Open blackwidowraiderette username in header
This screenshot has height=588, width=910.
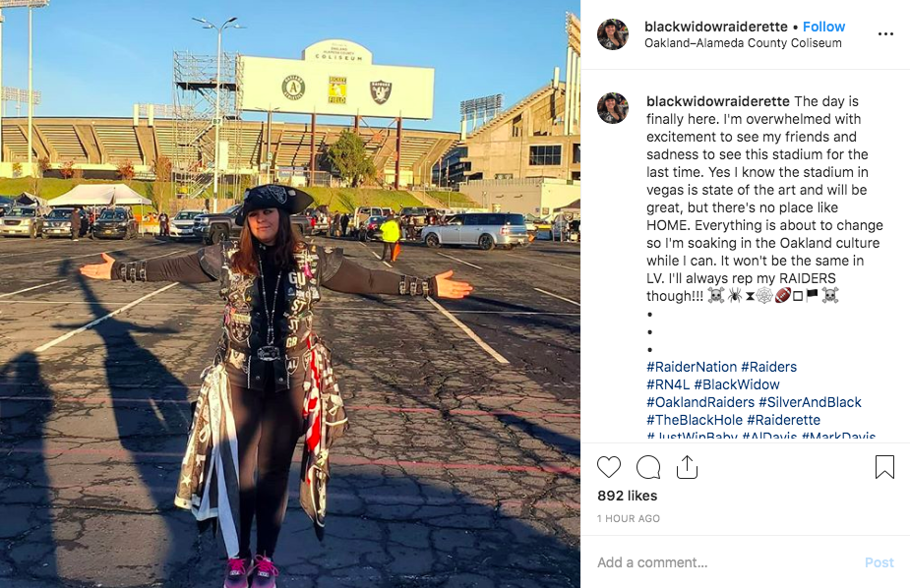point(715,27)
